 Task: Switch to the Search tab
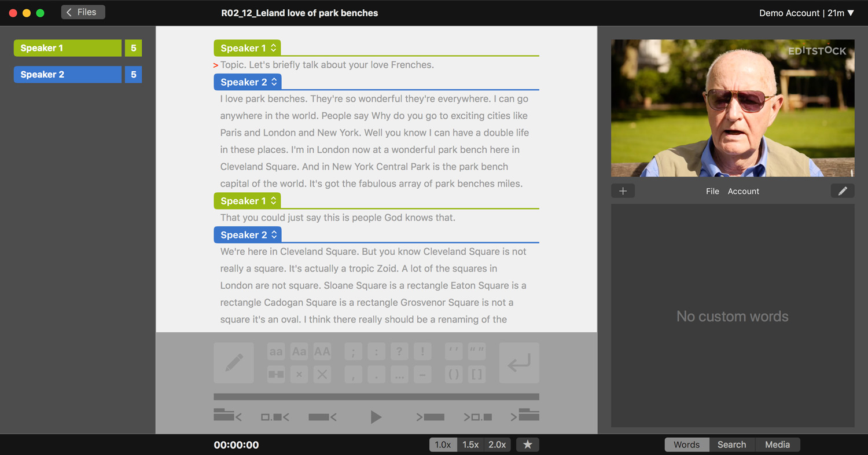[731, 445]
